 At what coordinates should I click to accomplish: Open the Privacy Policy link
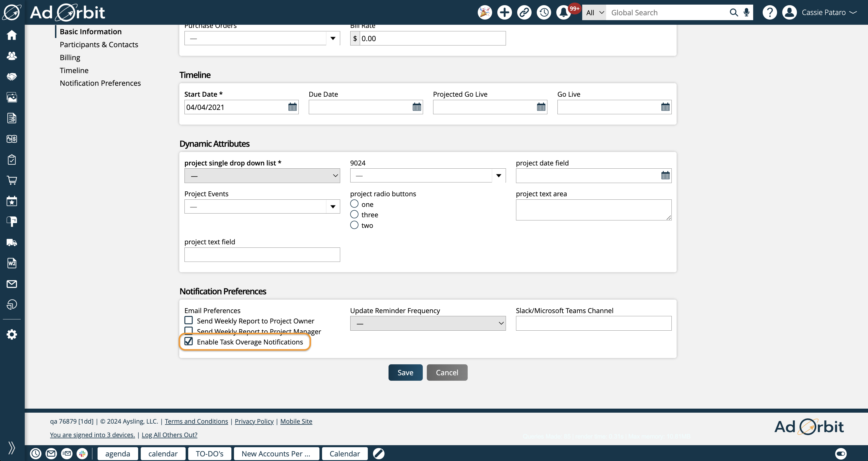coord(254,421)
